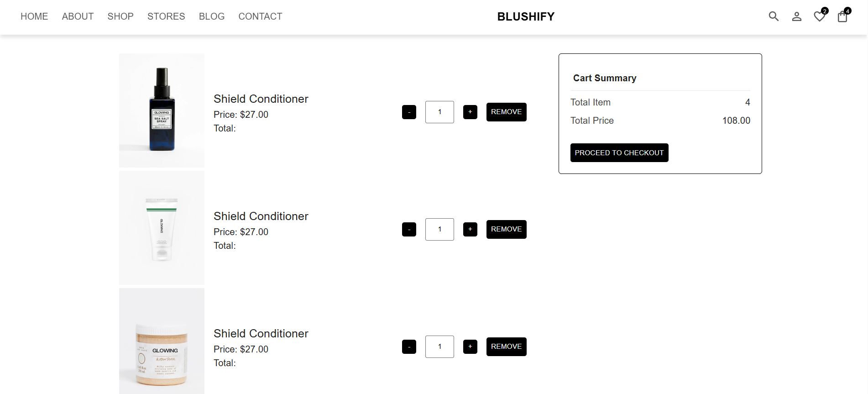The width and height of the screenshot is (868, 394).
Task: Increase quantity of third Shield Conditioner
Action: tap(470, 347)
